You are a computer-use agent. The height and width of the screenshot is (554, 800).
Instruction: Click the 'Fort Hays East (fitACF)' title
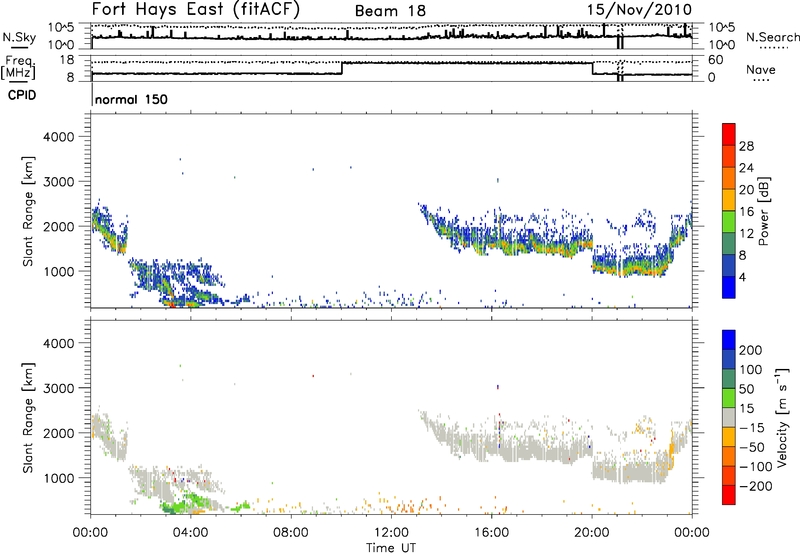tap(196, 10)
